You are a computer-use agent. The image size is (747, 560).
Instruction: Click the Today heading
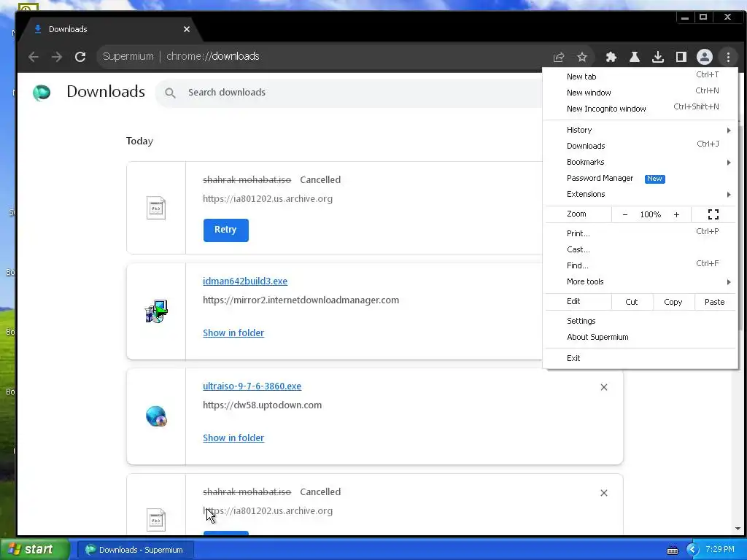point(139,141)
